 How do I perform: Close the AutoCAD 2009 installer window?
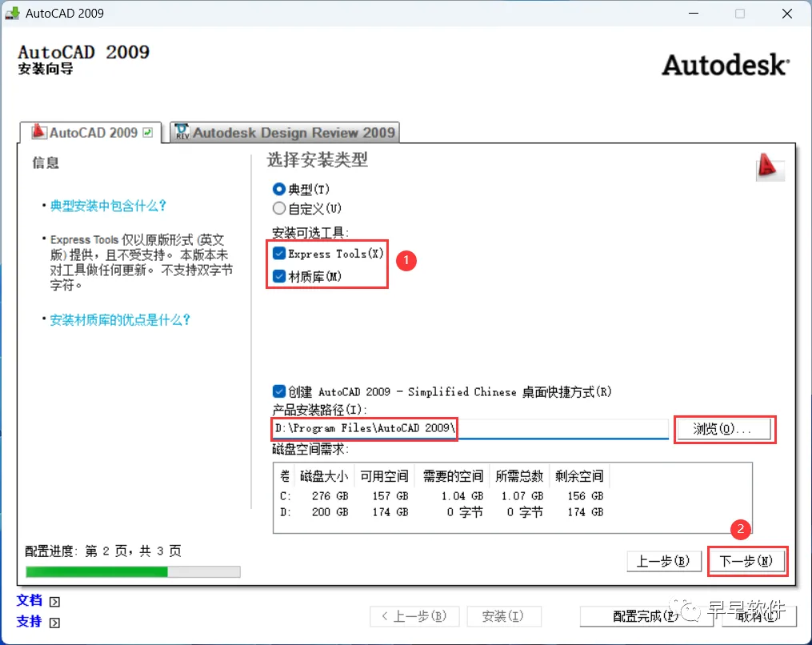pyautogui.click(x=786, y=14)
